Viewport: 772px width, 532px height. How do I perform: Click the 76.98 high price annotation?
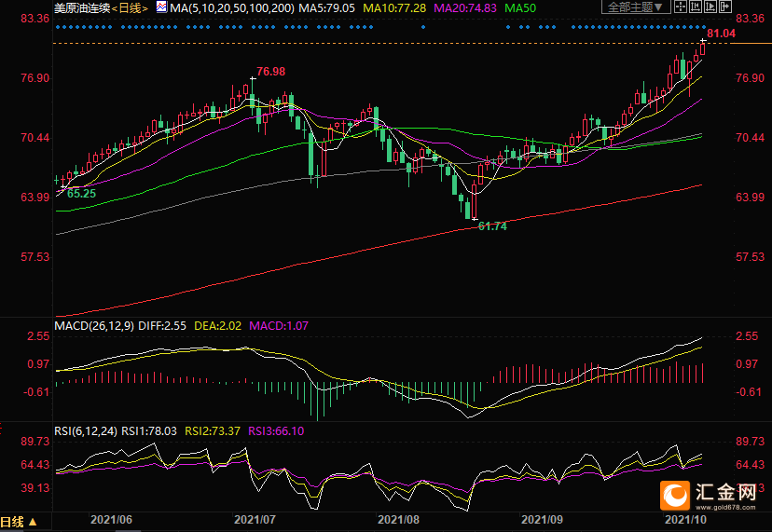[270, 72]
